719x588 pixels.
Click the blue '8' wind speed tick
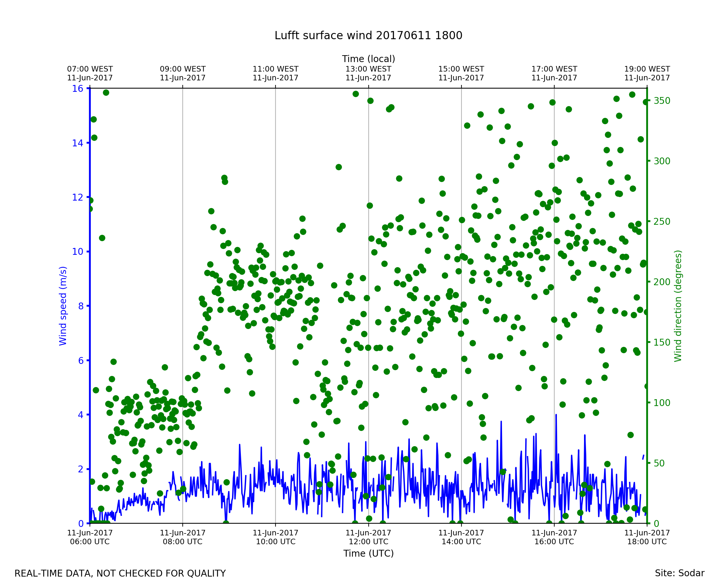coord(81,306)
